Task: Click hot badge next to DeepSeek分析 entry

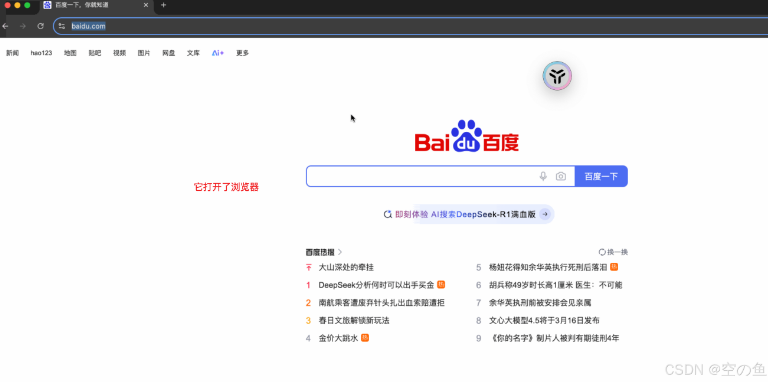Action: click(441, 284)
